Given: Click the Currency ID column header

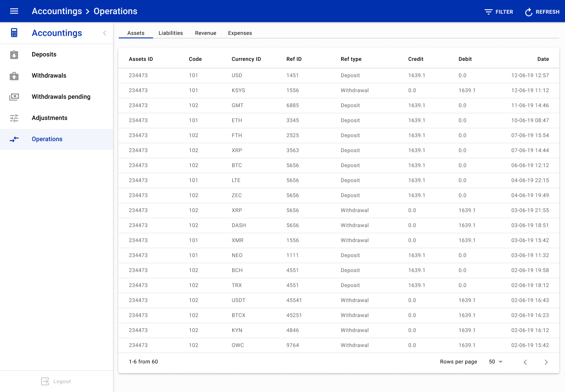Looking at the screenshot, I should 246,59.
